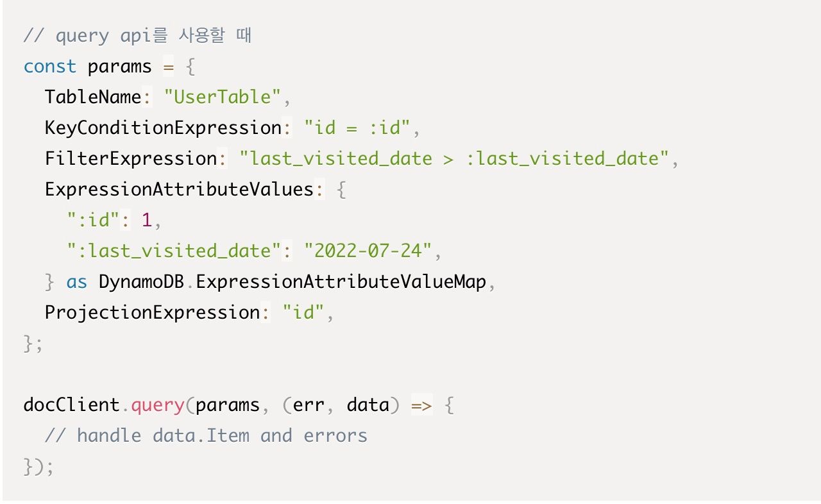This screenshot has width=821, height=504.
Task: Click ExpressionAttributeValues property name
Action: tap(179, 189)
